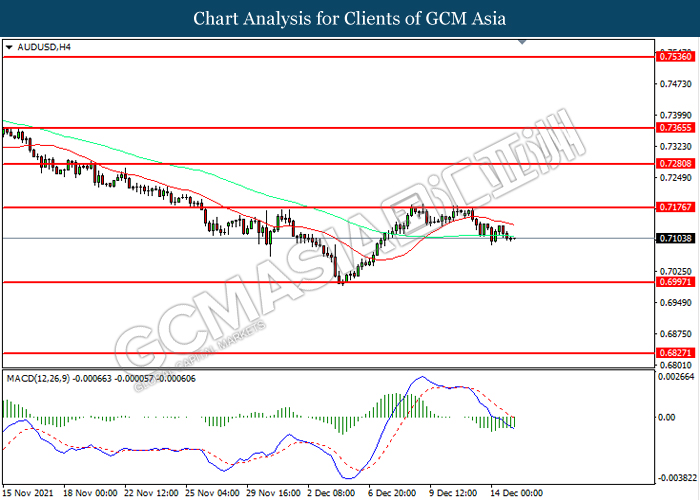Viewport: 700px width, 500px height.
Task: Click the 0.69490 price axis value
Action: 675,303
